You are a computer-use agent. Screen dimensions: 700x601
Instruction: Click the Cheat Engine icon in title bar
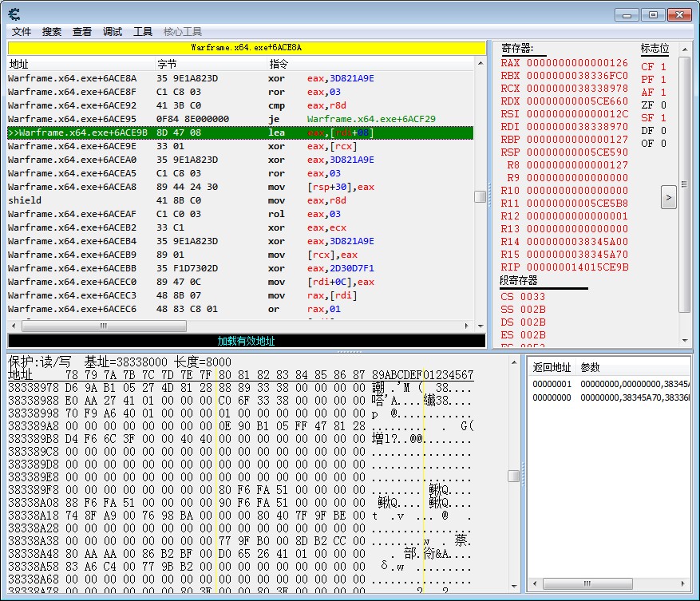[x=14, y=14]
